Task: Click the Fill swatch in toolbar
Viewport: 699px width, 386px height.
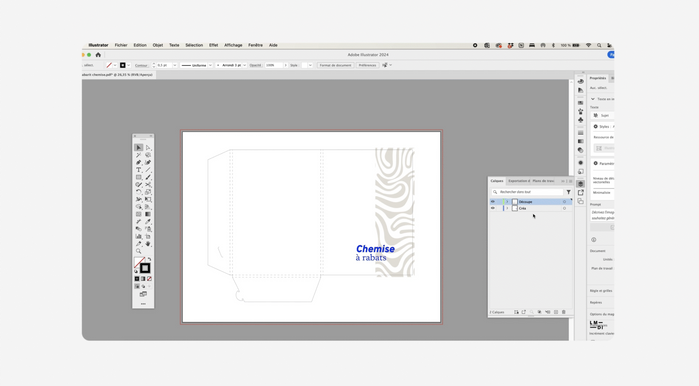Action: (139, 262)
